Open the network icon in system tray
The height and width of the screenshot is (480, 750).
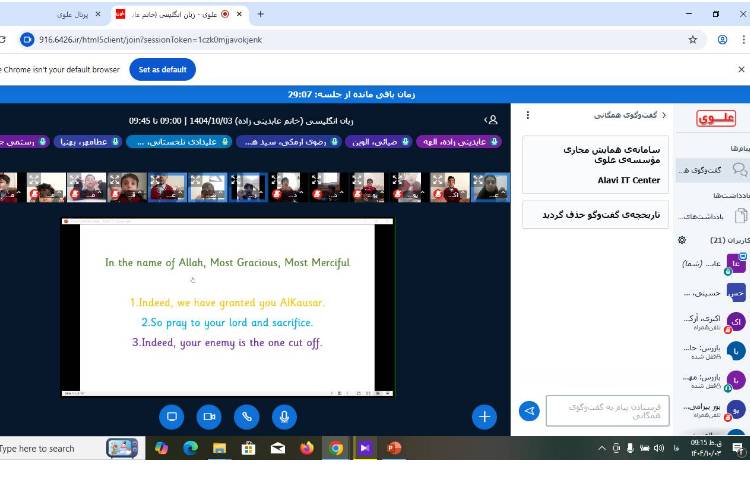click(x=645, y=448)
